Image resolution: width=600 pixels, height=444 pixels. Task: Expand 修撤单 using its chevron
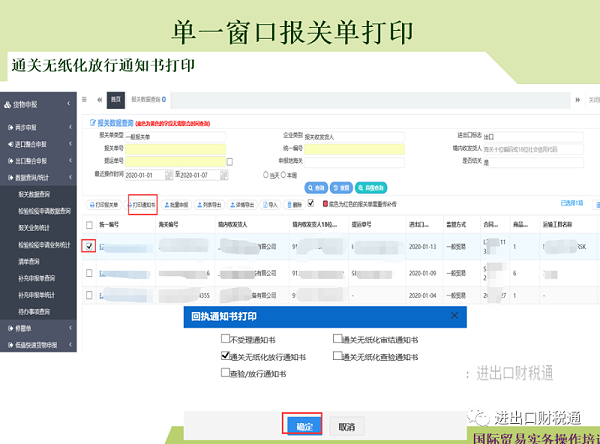coord(70,328)
